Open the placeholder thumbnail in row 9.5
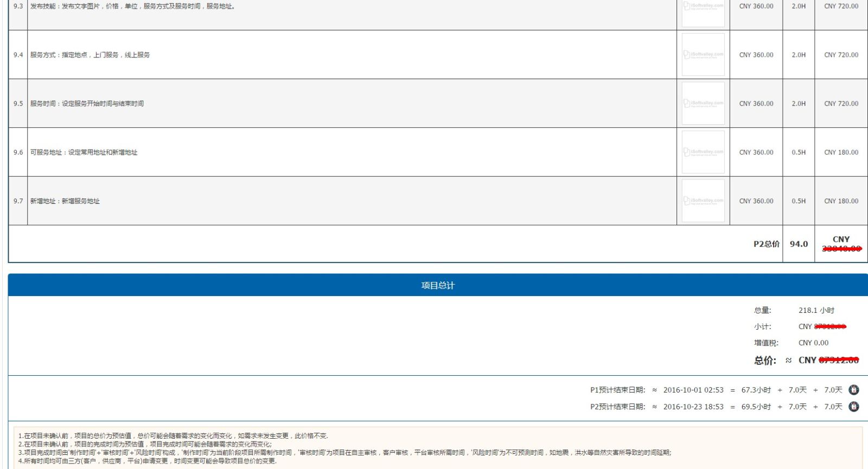 (x=703, y=104)
